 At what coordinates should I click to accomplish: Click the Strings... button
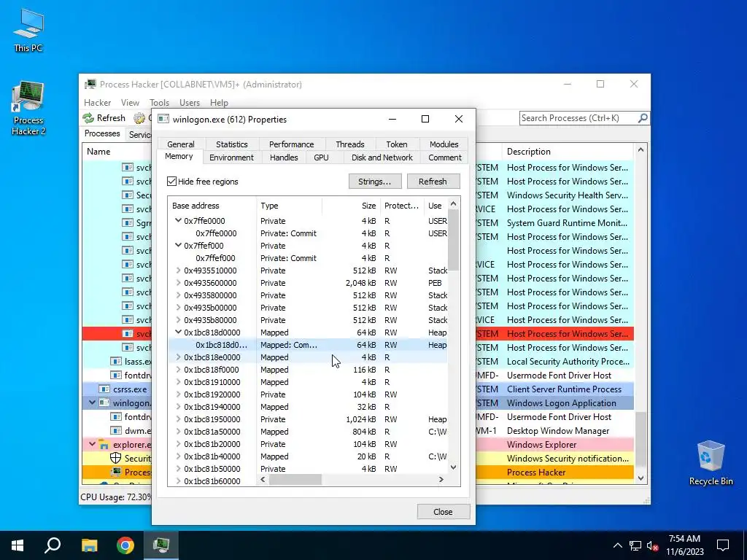pyautogui.click(x=375, y=182)
